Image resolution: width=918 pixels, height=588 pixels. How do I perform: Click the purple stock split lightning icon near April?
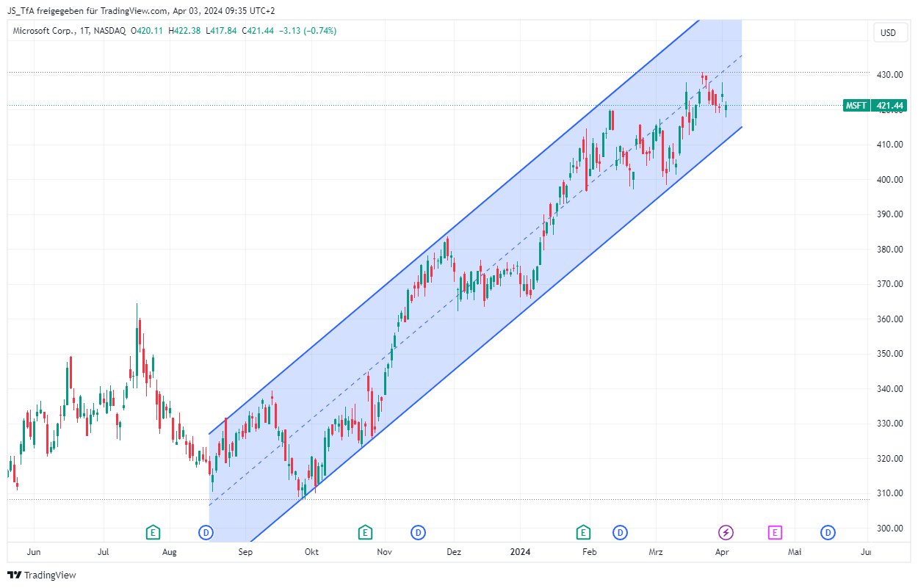[x=724, y=532]
